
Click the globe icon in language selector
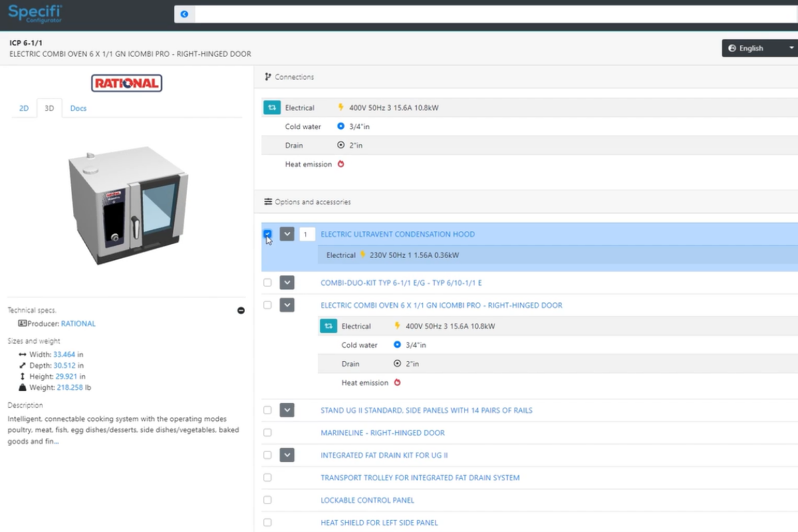point(732,49)
